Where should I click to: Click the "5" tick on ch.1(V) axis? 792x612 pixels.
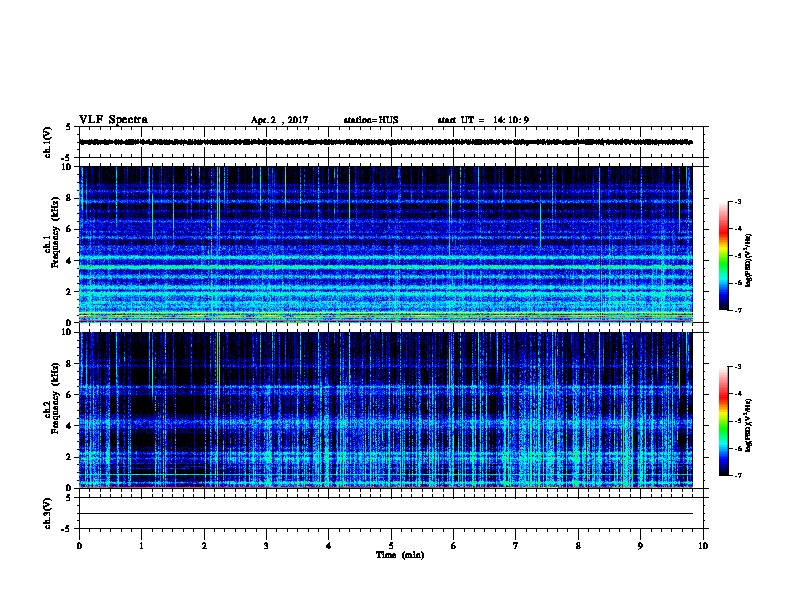click(x=68, y=127)
